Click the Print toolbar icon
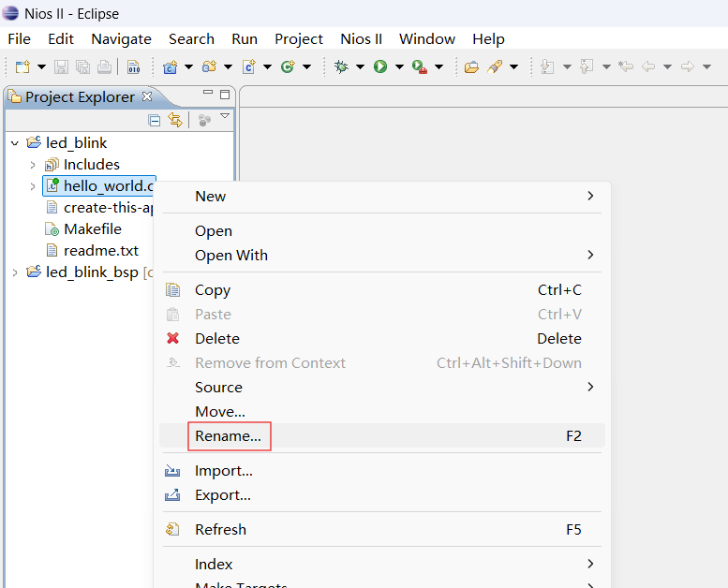728x588 pixels. pos(104,66)
